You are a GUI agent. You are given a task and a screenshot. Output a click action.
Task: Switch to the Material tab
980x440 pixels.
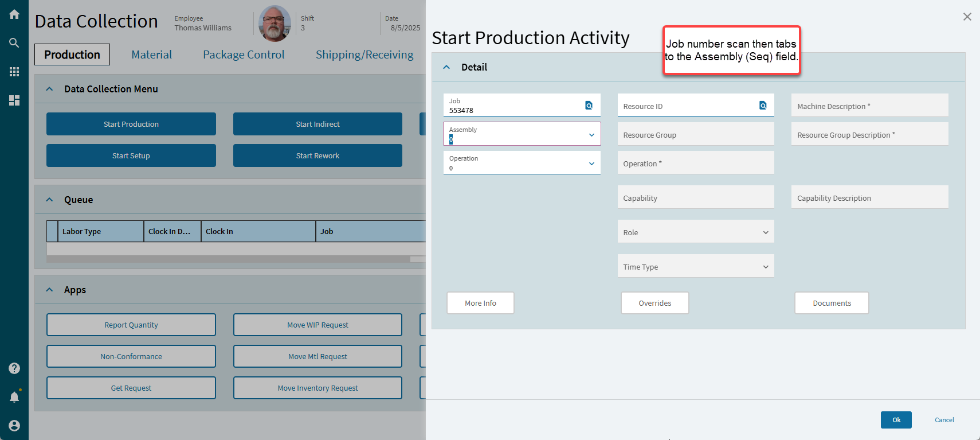pos(151,54)
